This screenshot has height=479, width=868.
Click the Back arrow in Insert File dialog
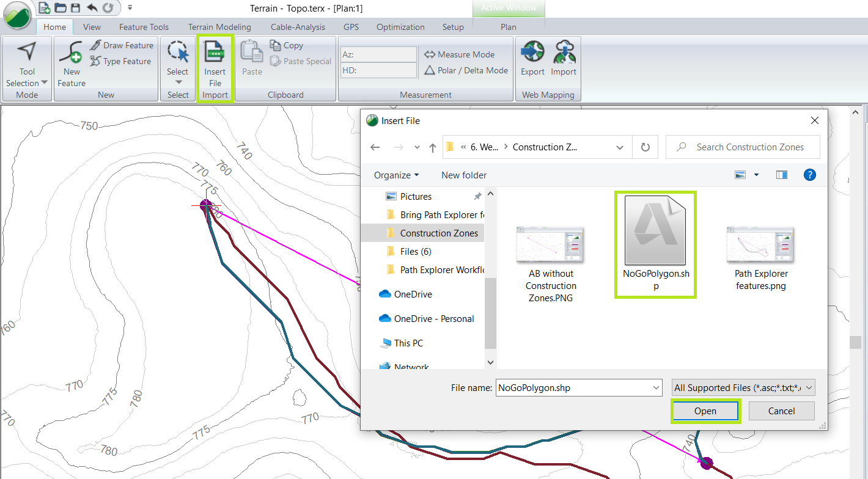[x=375, y=147]
